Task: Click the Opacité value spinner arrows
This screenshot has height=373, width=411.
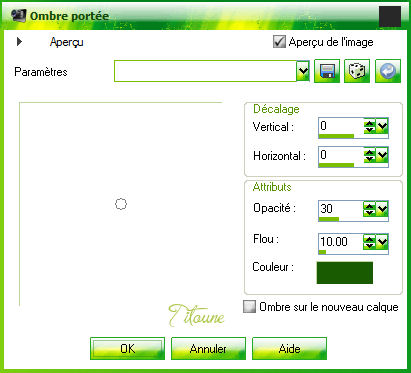Action: [369, 209]
